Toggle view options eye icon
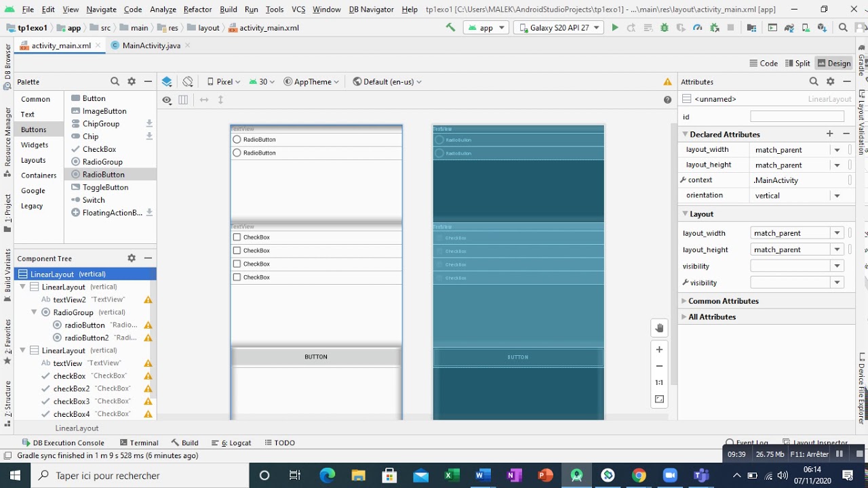868x488 pixels. point(167,100)
